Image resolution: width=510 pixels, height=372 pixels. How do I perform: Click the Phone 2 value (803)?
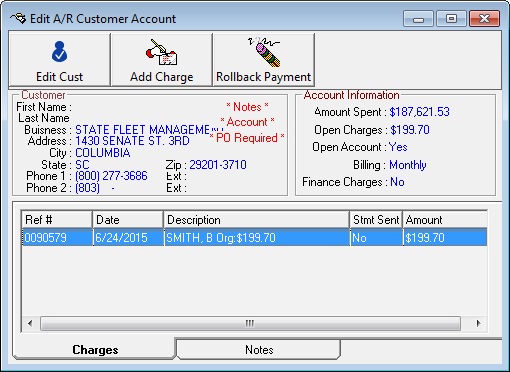[x=87, y=188]
